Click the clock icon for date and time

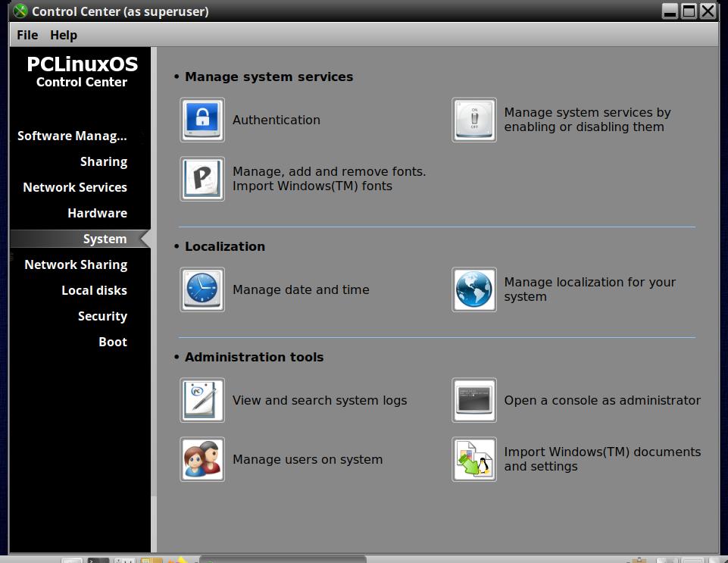coord(202,289)
